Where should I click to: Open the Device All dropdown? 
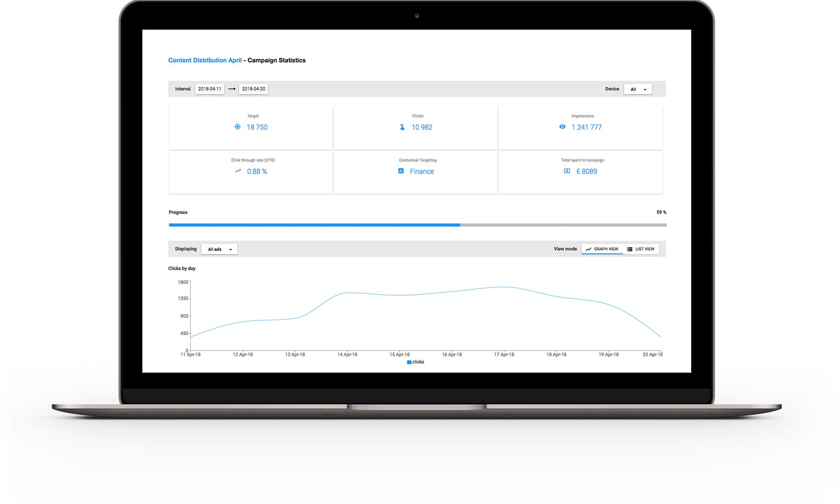[x=638, y=89]
